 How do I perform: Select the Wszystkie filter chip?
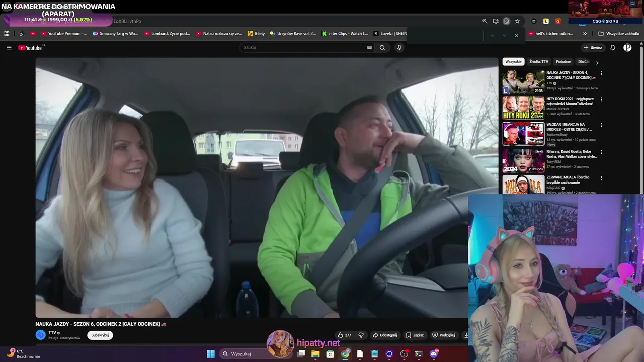513,62
